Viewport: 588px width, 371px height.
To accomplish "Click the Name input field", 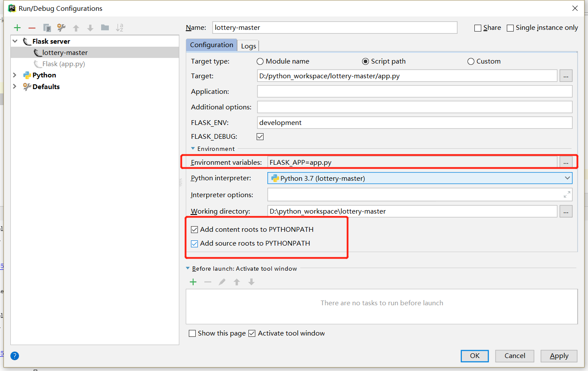I will [x=335, y=27].
